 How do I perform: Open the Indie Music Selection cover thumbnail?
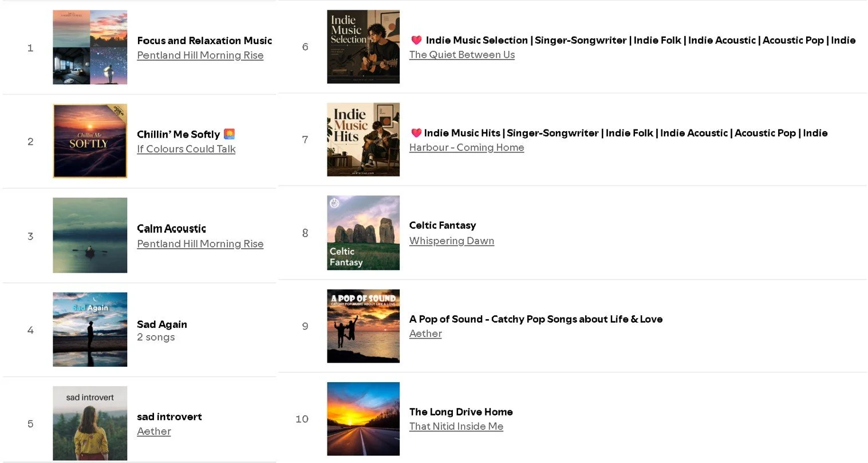click(363, 46)
